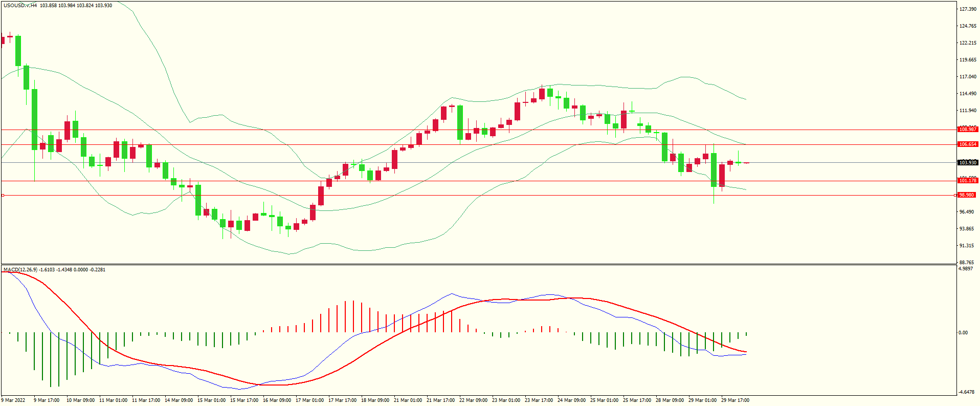Screen dimensions: 980x406
Task: Click the -4.6478 MACD scale label
Action: 966,392
